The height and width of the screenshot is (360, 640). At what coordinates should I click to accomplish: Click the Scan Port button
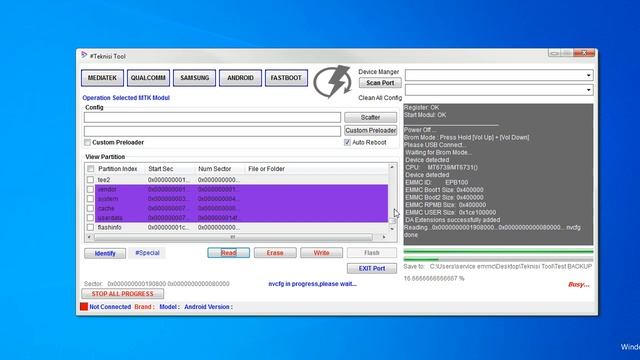click(x=380, y=83)
